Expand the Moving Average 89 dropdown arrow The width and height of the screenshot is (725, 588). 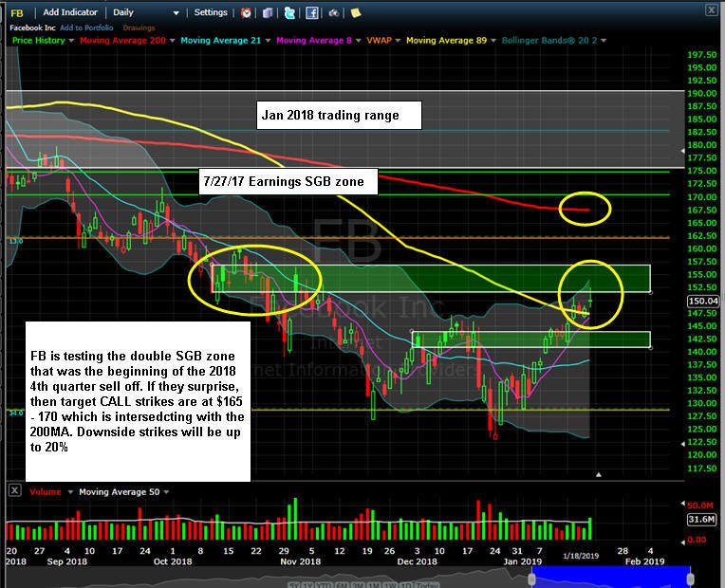coord(493,41)
